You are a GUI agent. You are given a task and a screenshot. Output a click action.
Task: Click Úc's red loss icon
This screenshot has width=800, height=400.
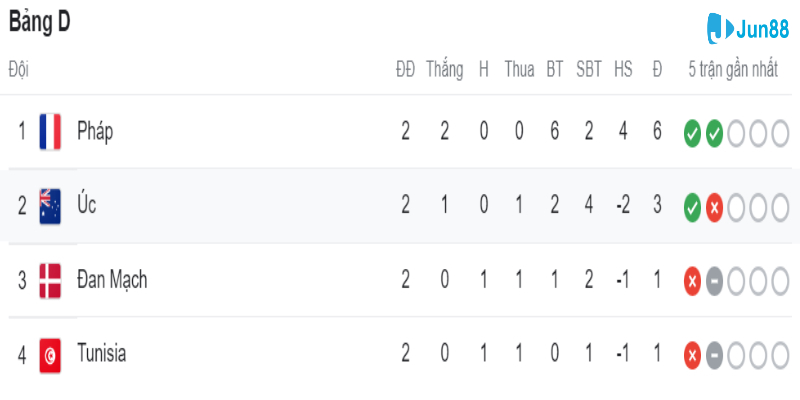(714, 207)
